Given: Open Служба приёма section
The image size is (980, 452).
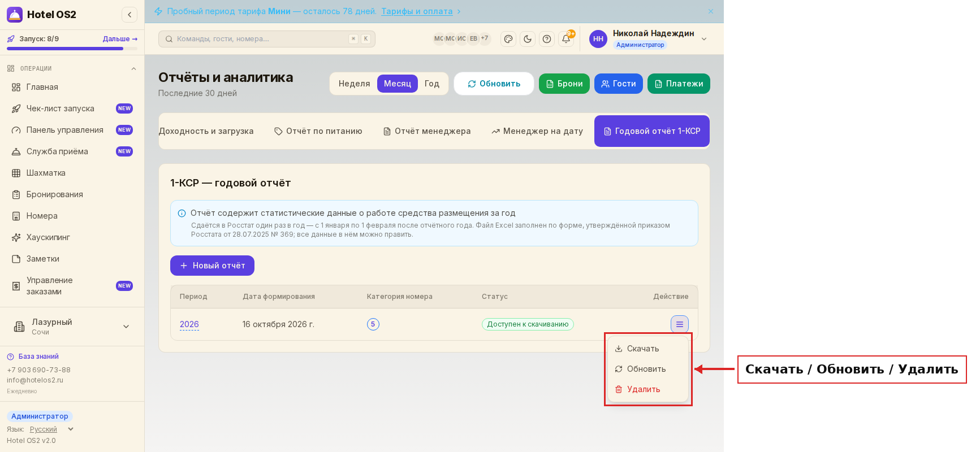Looking at the screenshot, I should click(x=72, y=151).
